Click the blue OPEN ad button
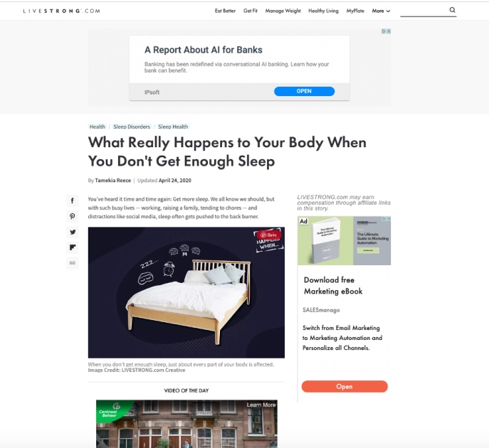The height and width of the screenshot is (448, 489). (x=304, y=91)
